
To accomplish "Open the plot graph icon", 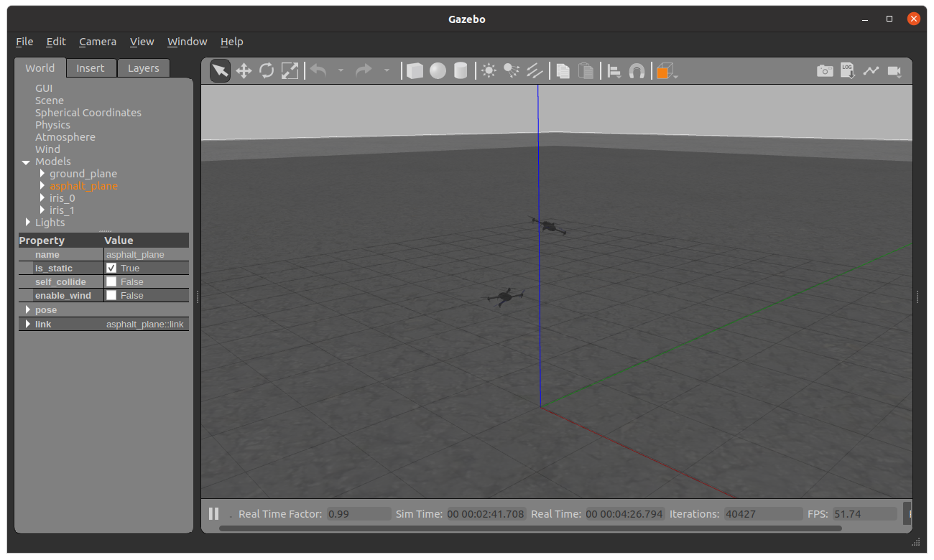I will tap(871, 70).
